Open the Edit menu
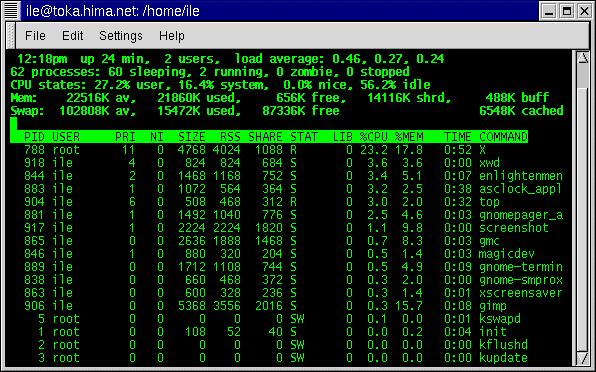Viewport: 596px width, 372px height. 72,36
